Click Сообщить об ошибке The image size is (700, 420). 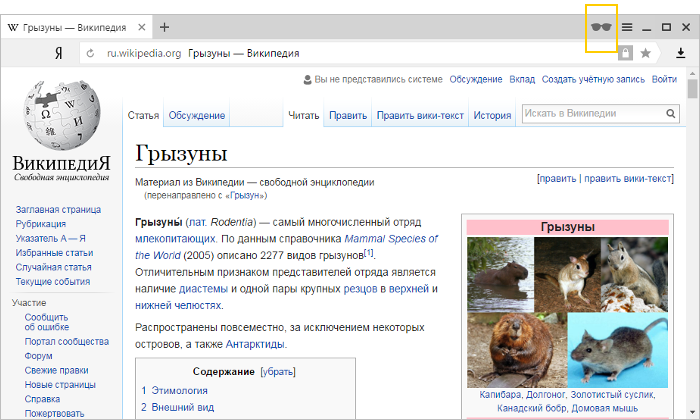(x=46, y=322)
